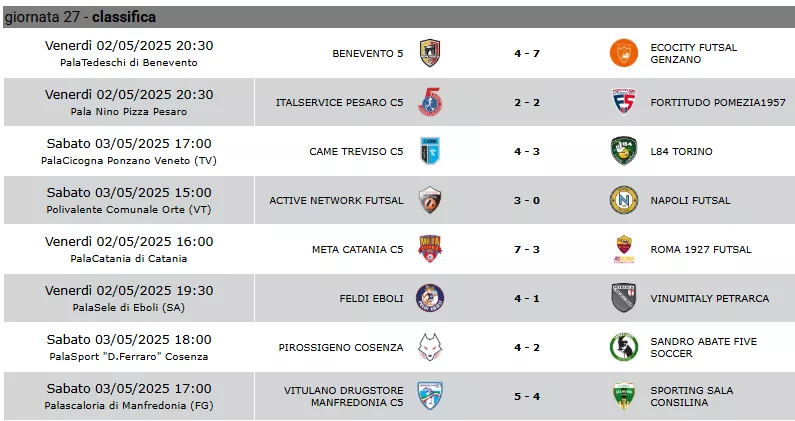The height and width of the screenshot is (421, 795).
Task: Select the Italservice Pesaro C5 crest
Action: click(430, 102)
